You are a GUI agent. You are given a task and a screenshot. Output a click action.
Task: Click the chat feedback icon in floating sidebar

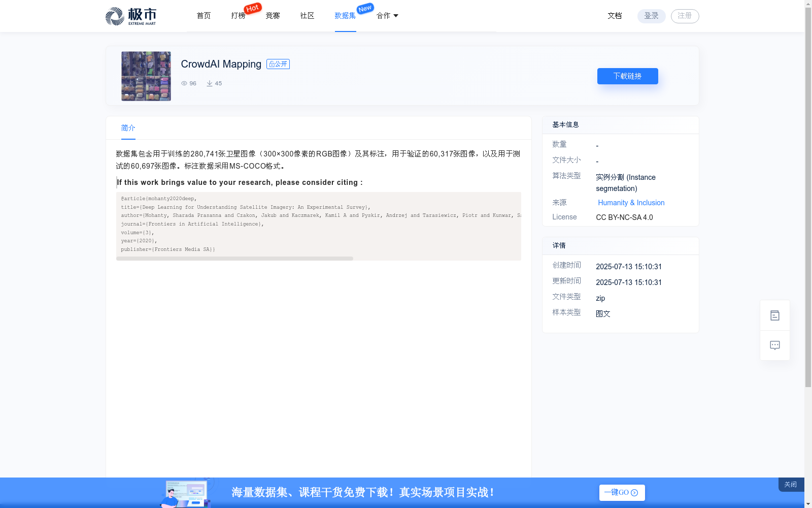(x=775, y=345)
